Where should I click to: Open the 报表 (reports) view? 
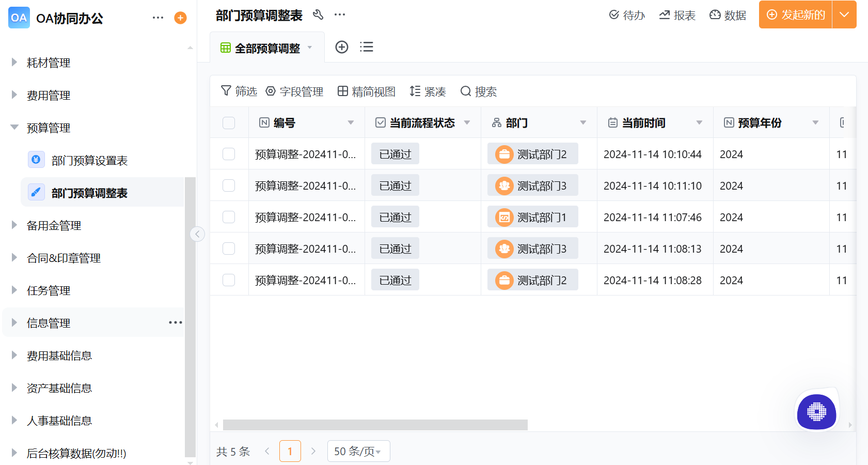point(677,15)
